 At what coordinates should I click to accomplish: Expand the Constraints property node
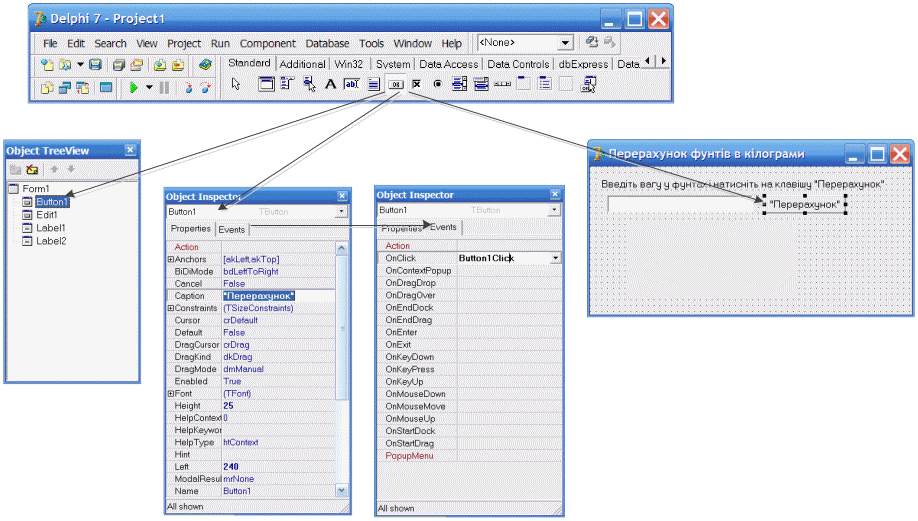[171, 309]
